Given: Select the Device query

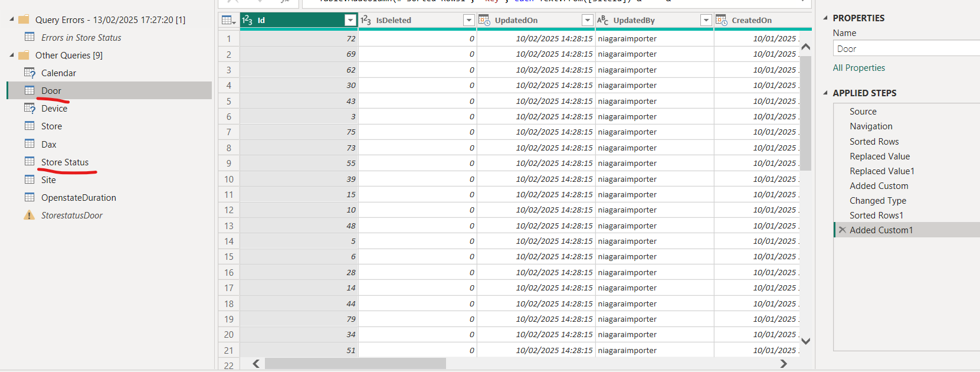Looking at the screenshot, I should click(x=54, y=108).
